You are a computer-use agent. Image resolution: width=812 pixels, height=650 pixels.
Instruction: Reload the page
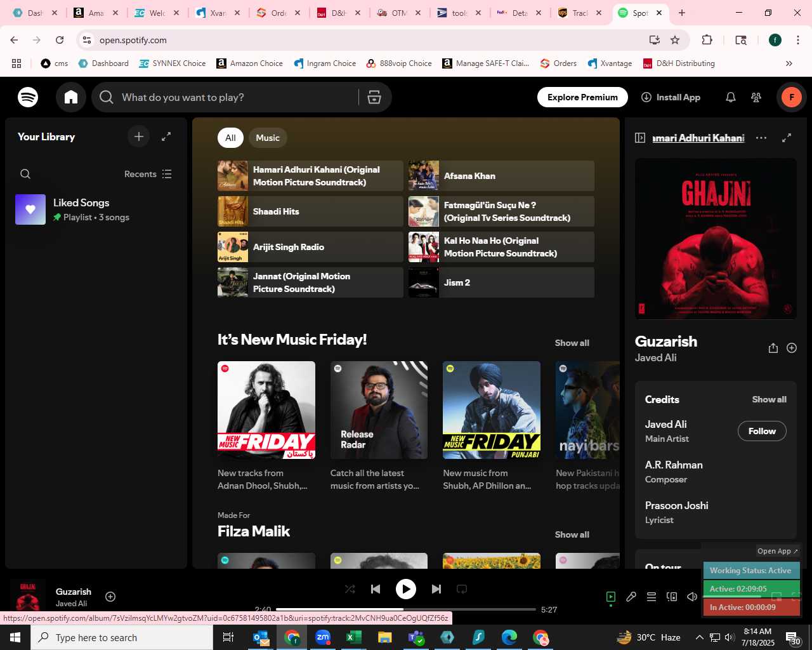click(x=60, y=40)
